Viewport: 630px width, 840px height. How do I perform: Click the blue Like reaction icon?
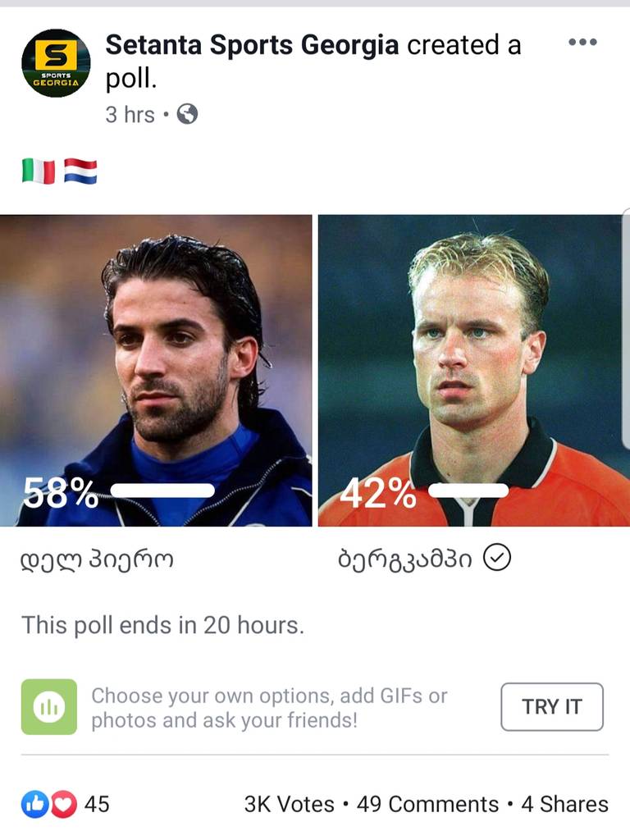(35, 805)
